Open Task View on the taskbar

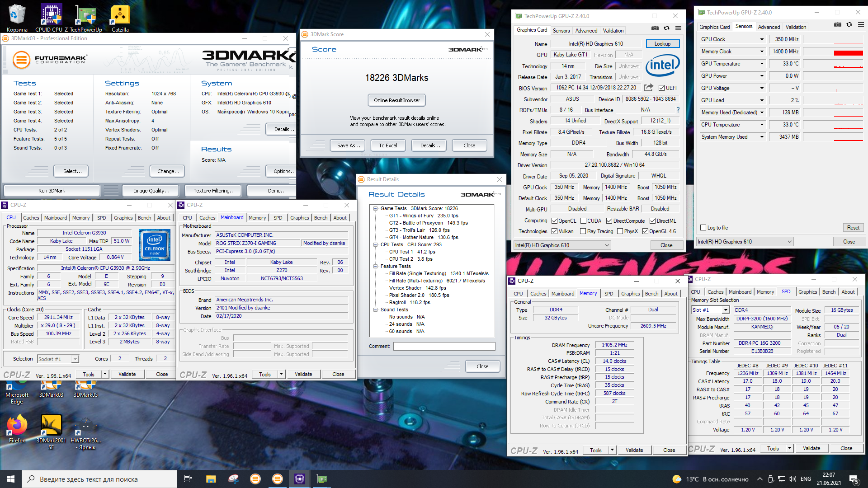point(188,479)
